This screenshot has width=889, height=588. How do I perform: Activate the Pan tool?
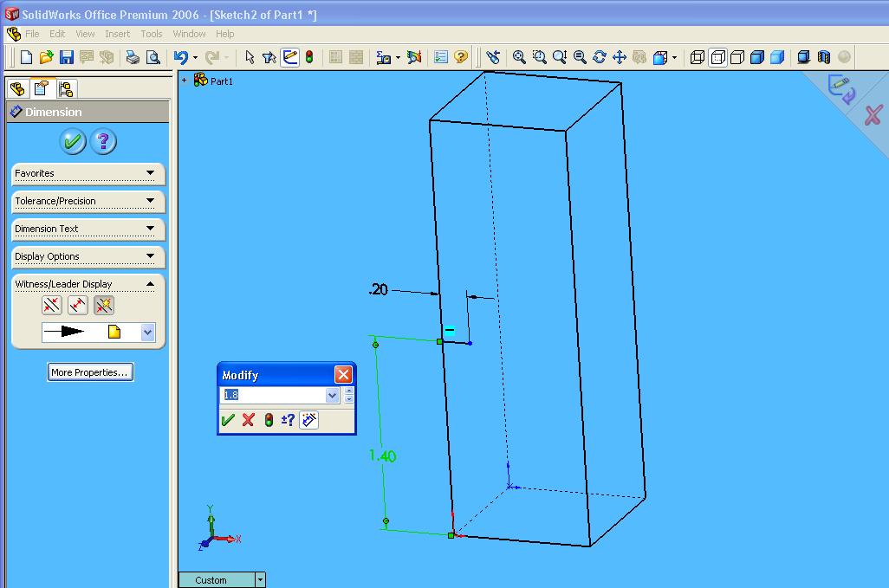620,57
